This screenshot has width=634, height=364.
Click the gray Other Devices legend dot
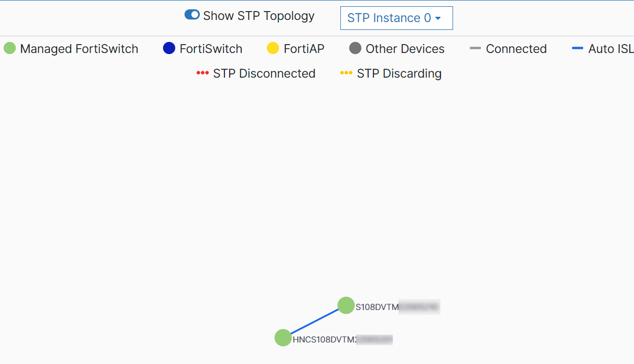356,48
